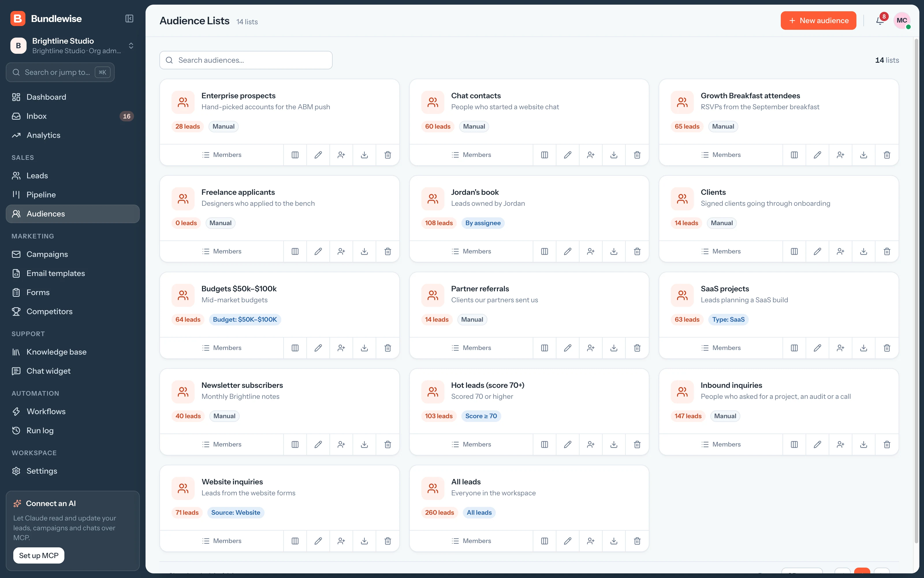Open columns view for Jordan's book
Screen dimensions: 924x578
point(545,251)
